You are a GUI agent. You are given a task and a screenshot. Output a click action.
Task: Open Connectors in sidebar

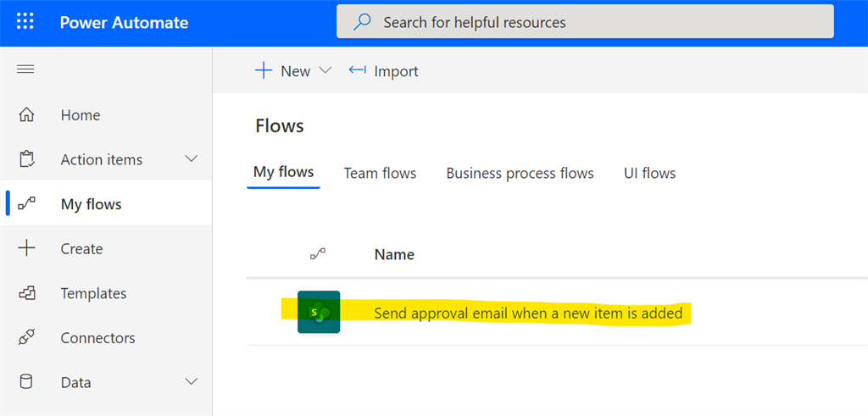point(98,337)
